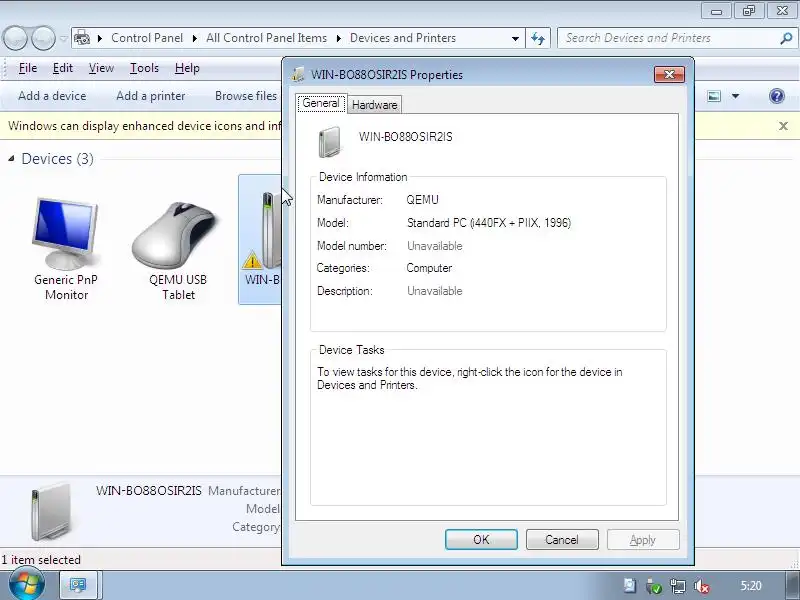Click the Model number Unavailable value
The width and height of the screenshot is (800, 600).
(x=435, y=246)
